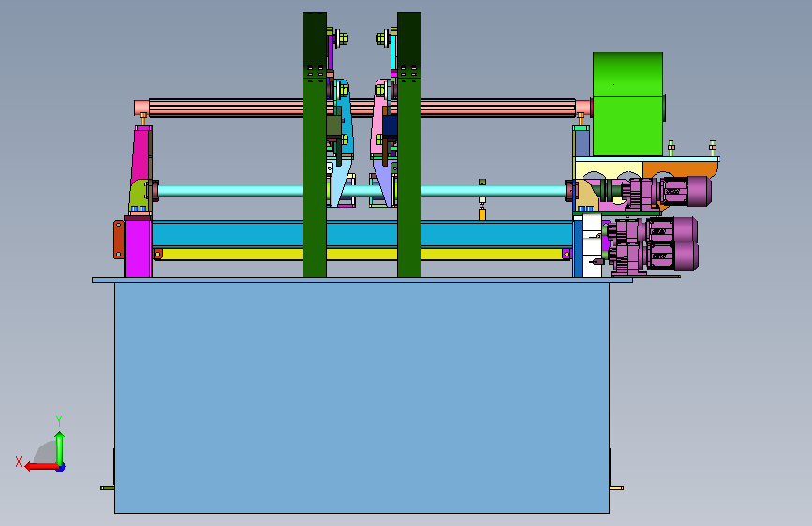Select the thin top plate of the base cabinet
Image resolution: width=812 pixels, height=526 pixels.
coord(362,280)
